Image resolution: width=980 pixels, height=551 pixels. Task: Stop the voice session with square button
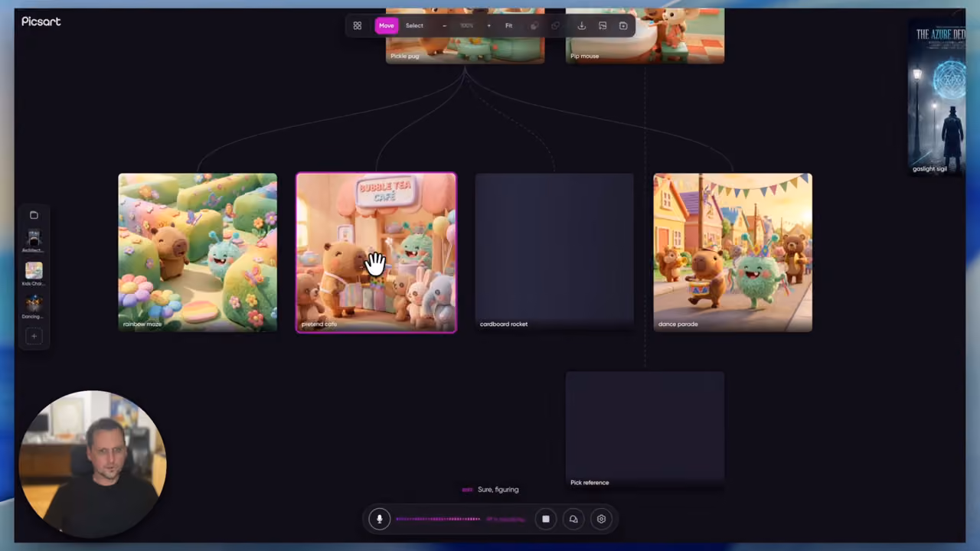point(546,519)
